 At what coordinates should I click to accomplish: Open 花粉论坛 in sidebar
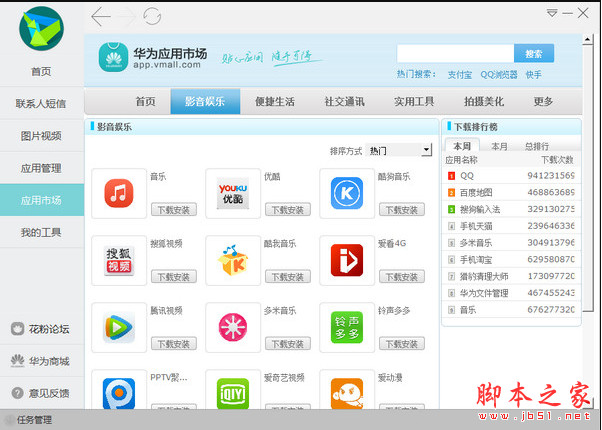(41, 329)
